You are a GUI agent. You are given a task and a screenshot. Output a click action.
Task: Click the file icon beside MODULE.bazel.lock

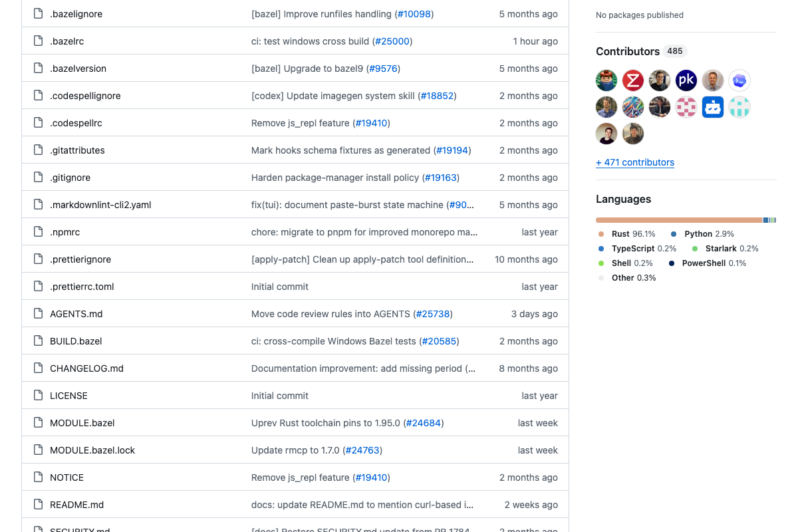(x=38, y=450)
